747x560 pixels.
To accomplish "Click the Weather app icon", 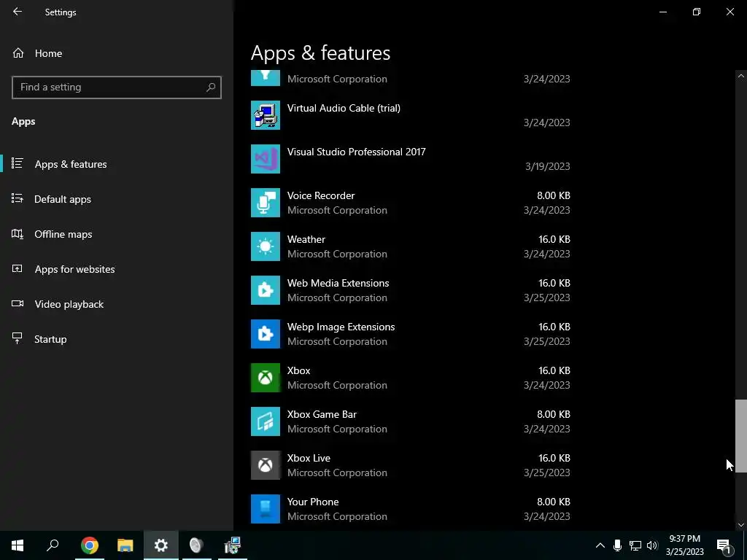I will click(266, 246).
